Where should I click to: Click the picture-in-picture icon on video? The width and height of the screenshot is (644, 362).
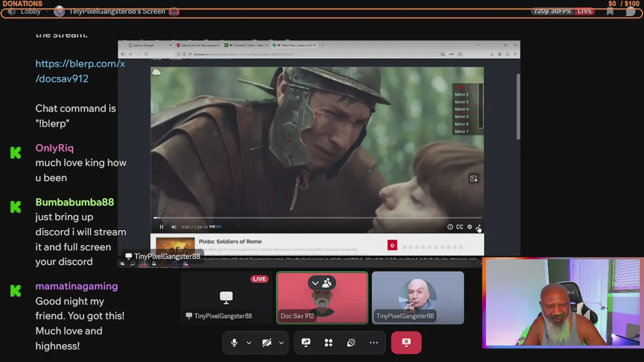[x=473, y=178]
